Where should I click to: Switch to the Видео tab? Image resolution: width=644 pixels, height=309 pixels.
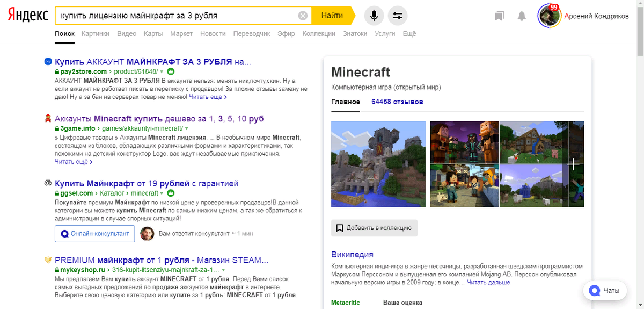(x=127, y=33)
